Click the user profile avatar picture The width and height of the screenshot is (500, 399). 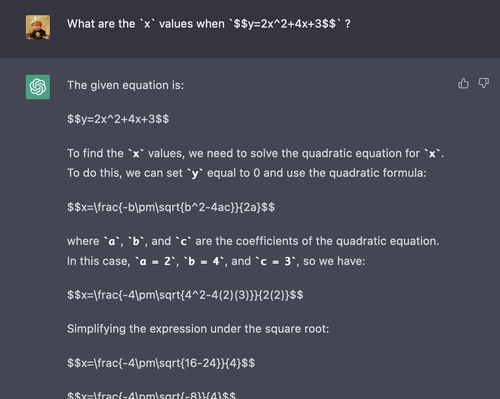coord(38,27)
